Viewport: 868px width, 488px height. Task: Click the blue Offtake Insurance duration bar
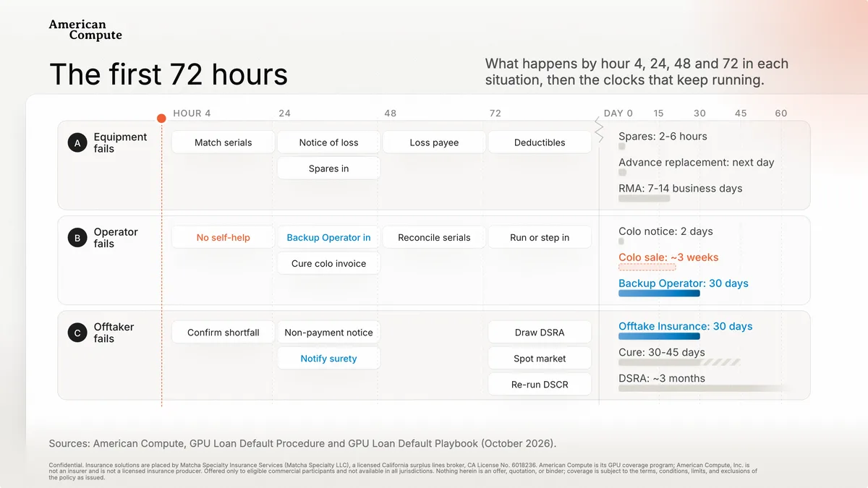[660, 336]
